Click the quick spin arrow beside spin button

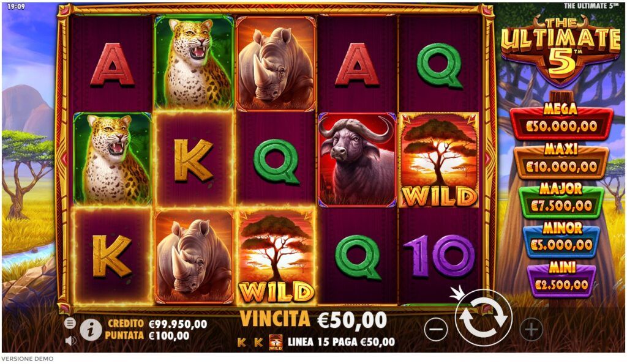click(457, 292)
